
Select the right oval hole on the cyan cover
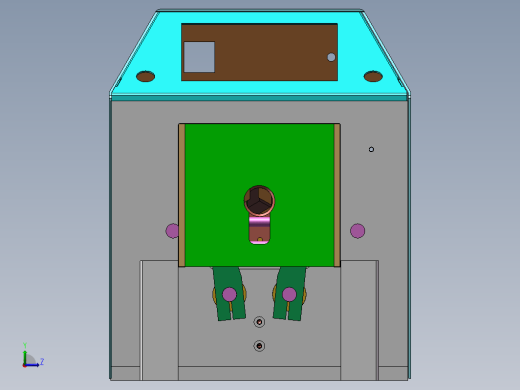pos(373,76)
